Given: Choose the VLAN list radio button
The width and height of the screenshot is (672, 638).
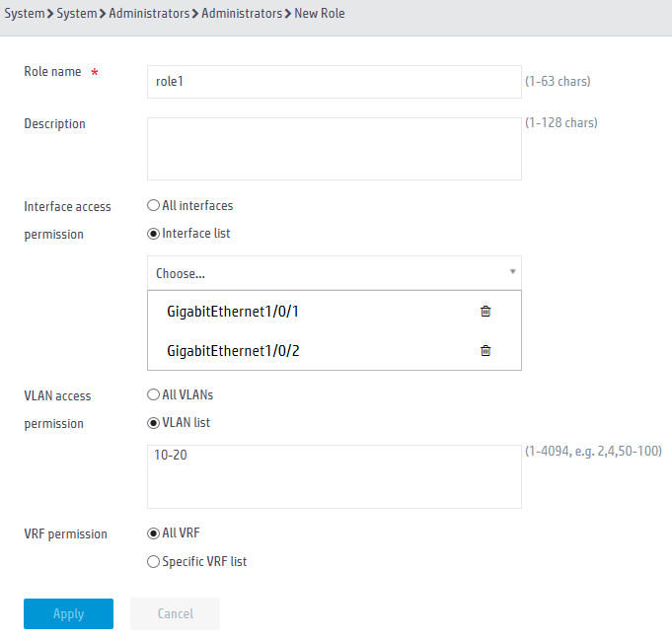Looking at the screenshot, I should click(153, 423).
